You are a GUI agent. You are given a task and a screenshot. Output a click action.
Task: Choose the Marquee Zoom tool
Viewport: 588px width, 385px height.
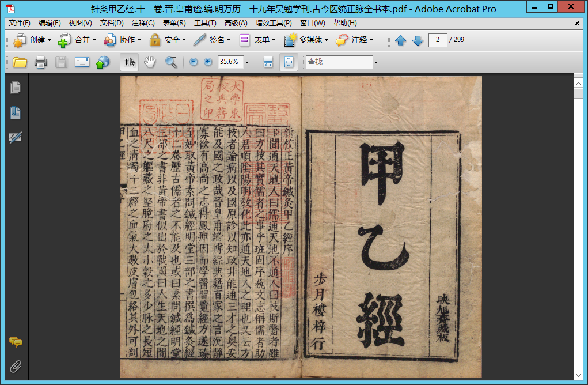171,62
